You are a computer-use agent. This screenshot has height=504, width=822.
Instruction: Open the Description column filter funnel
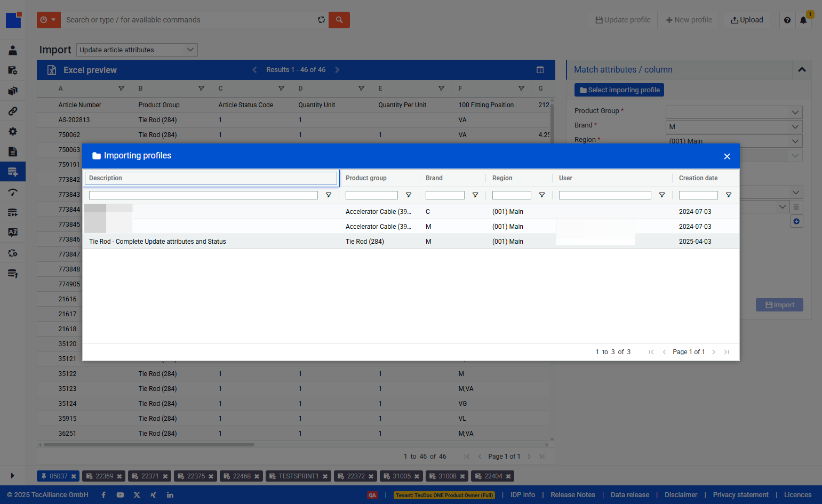[x=329, y=195]
